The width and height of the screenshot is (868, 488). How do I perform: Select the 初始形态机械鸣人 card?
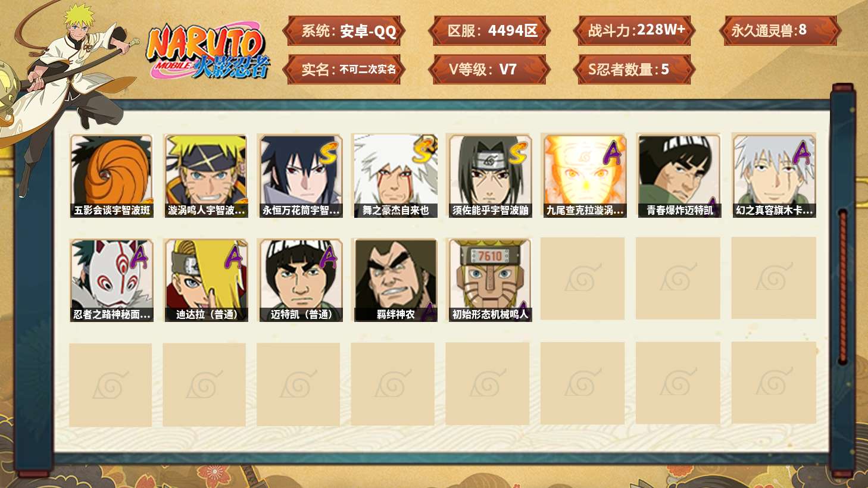coord(490,280)
